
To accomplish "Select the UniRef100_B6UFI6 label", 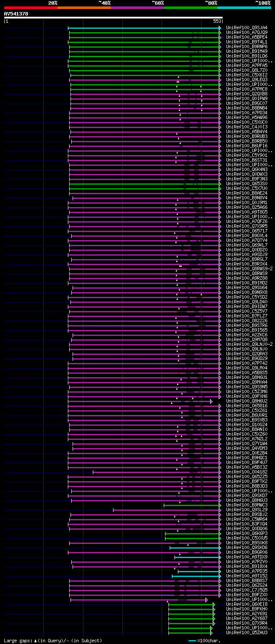I will [x=247, y=146].
